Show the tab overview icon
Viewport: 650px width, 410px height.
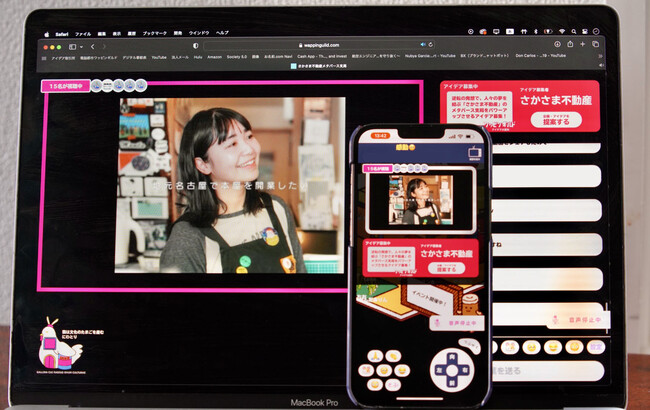coord(595,44)
